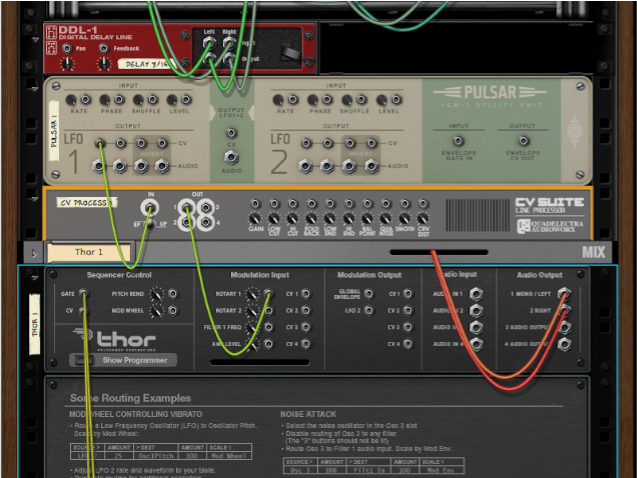Click Thor's Gate input jack in Sequencer Control
Viewport: 637px width, 478px height.
click(83, 294)
